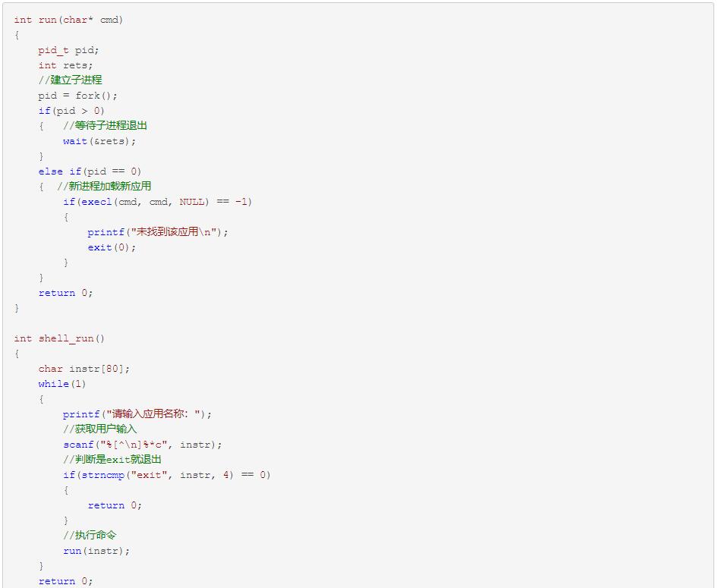The height and width of the screenshot is (588, 718).
Task: Click the declaration "char instr[80];"
Action: [x=84, y=369]
